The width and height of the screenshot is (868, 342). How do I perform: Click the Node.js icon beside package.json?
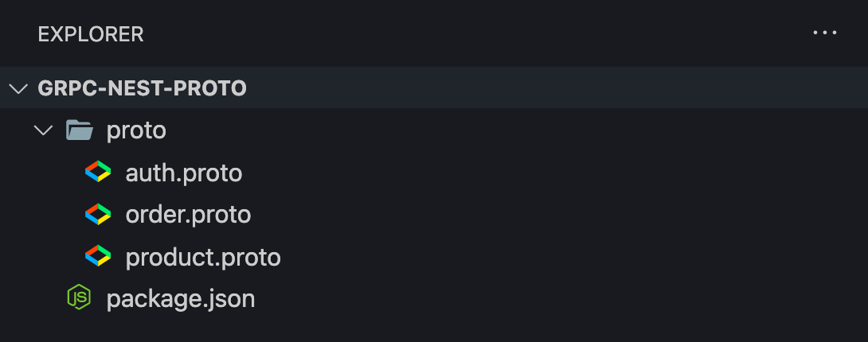pyautogui.click(x=79, y=297)
